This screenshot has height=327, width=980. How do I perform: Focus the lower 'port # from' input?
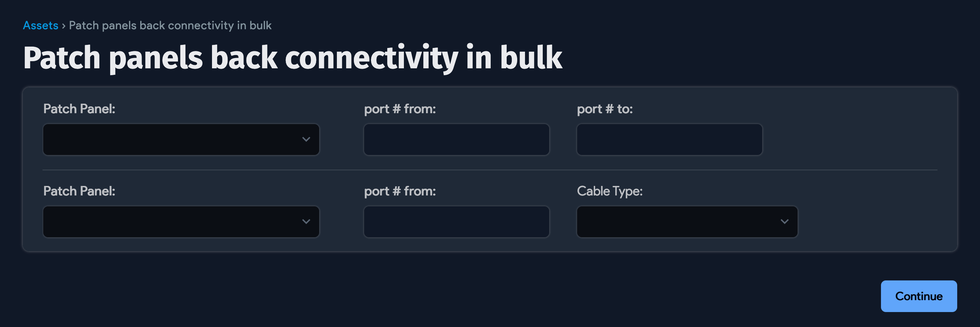pyautogui.click(x=457, y=222)
